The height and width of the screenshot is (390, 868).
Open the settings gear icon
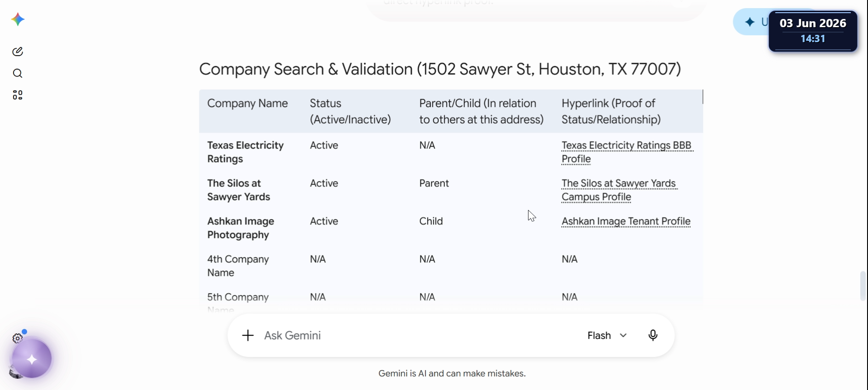[17, 338]
